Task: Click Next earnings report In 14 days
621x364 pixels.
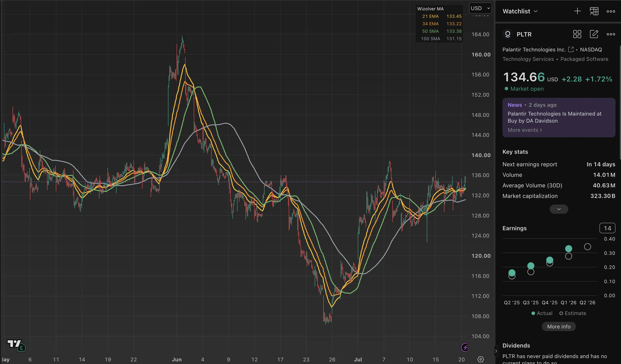Action: (559, 164)
